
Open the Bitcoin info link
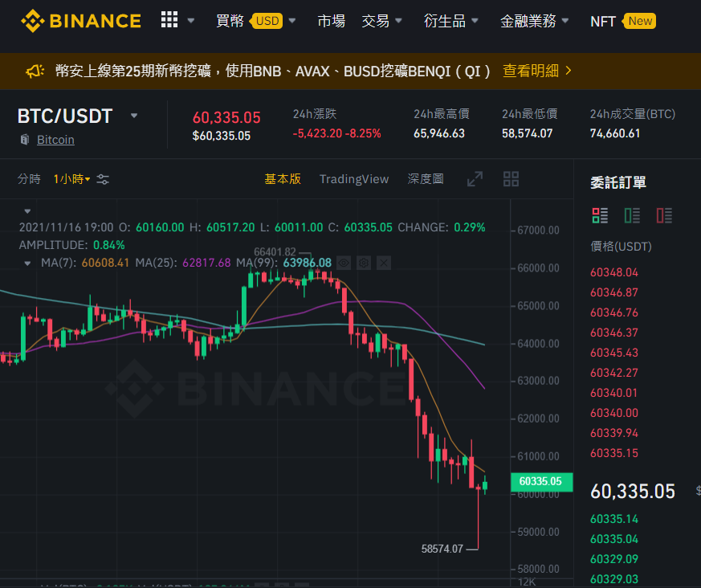pos(55,140)
